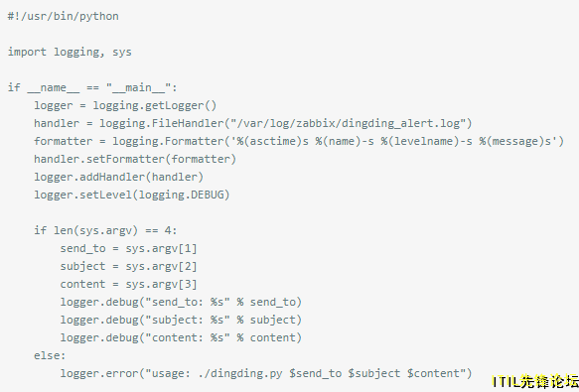Click the logging.getLogger() call
Viewport: 579px width, 392px height.
[x=155, y=105]
